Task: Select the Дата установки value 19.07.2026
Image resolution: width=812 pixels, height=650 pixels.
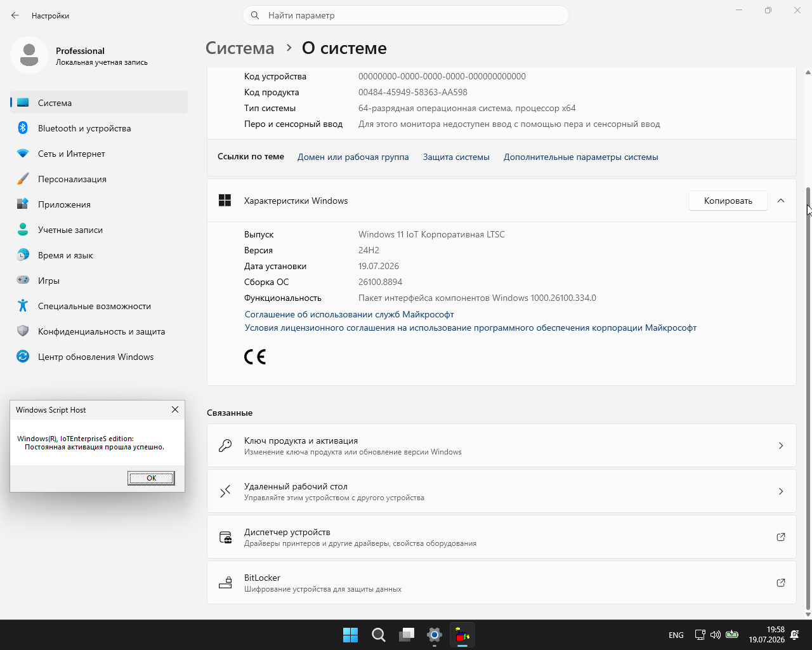Action: click(x=379, y=266)
